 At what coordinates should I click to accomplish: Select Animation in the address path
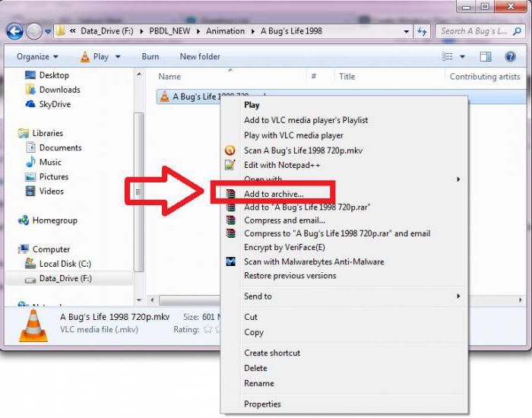click(225, 31)
